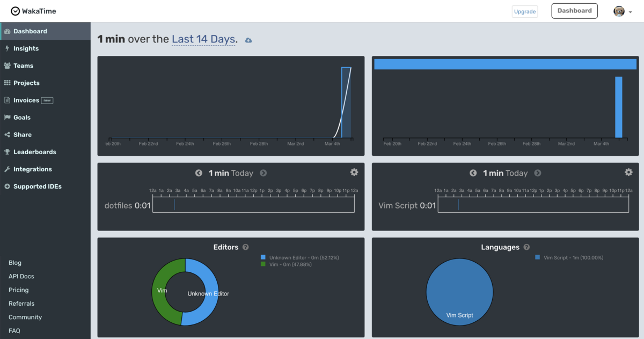Open Projects in the sidebar
Screen dimensions: 644x339
click(46, 83)
